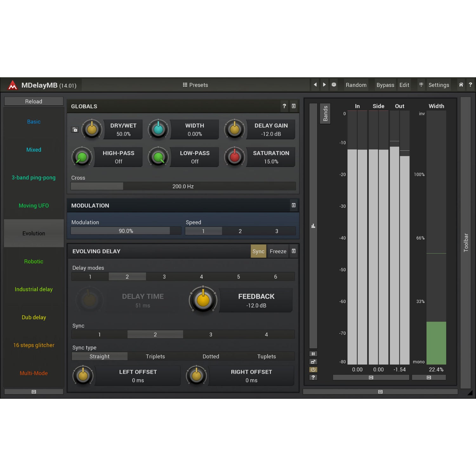Toggle Freeze in Evolving Delay
476x476 pixels.
pos(278,251)
